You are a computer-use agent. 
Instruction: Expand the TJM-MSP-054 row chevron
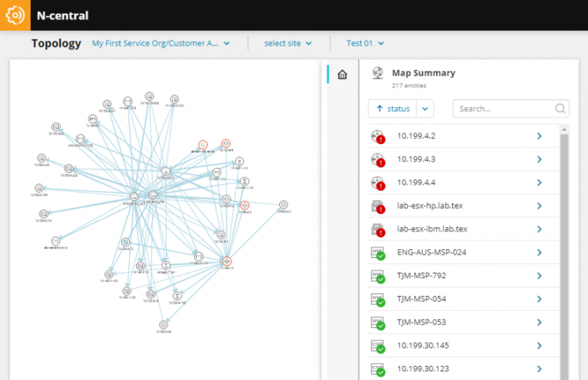(539, 299)
